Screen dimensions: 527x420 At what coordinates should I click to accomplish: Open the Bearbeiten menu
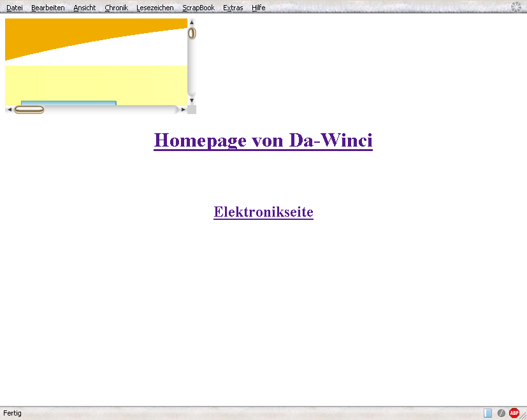coord(48,8)
